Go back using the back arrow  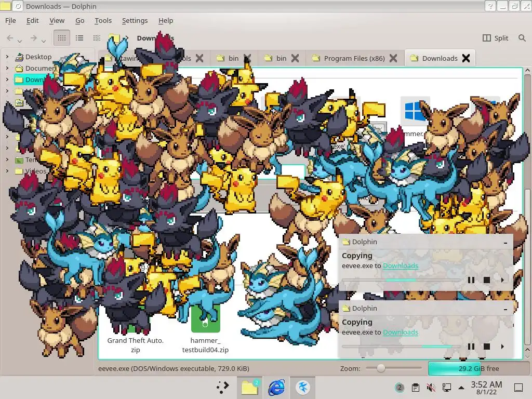[x=10, y=37]
